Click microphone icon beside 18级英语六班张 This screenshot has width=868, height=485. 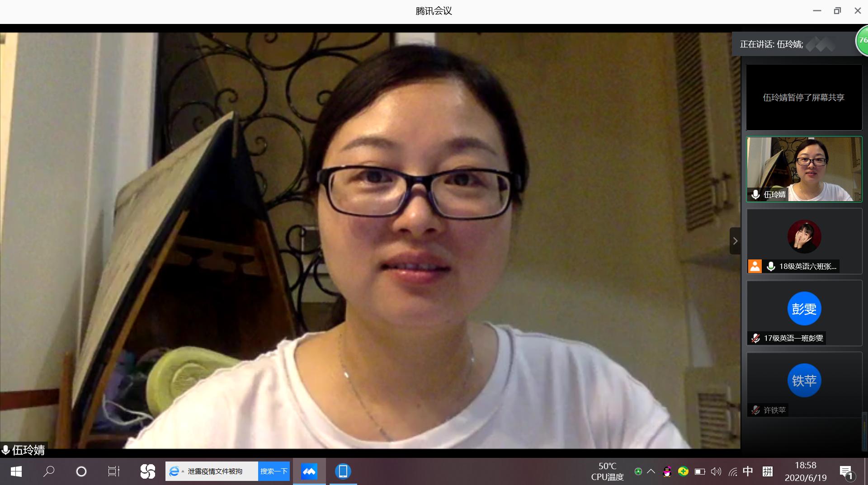tap(771, 266)
